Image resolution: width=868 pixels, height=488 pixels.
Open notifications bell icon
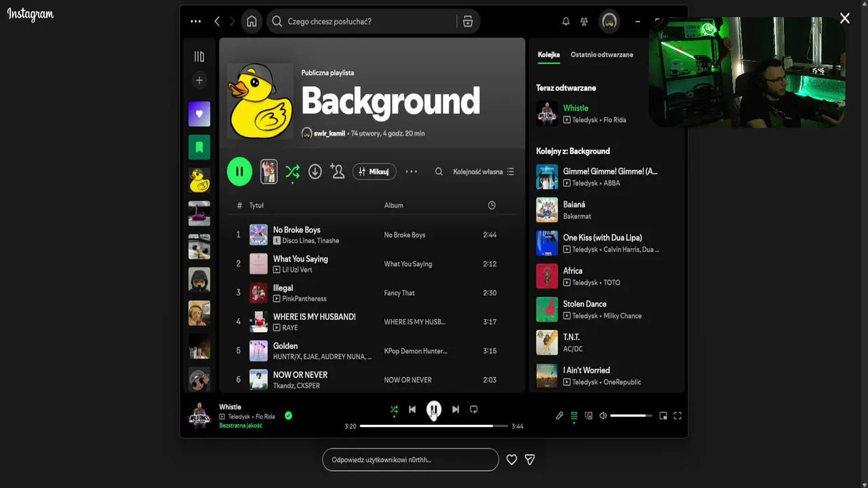(x=566, y=22)
